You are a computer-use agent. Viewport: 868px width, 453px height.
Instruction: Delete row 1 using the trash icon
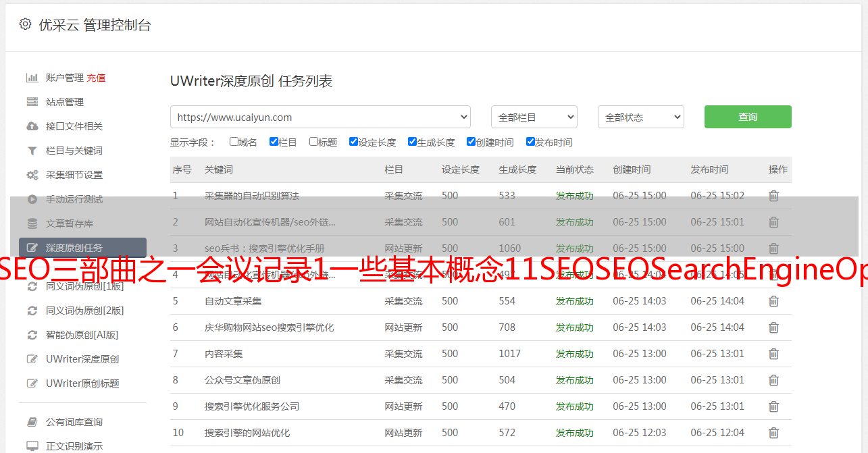773,196
